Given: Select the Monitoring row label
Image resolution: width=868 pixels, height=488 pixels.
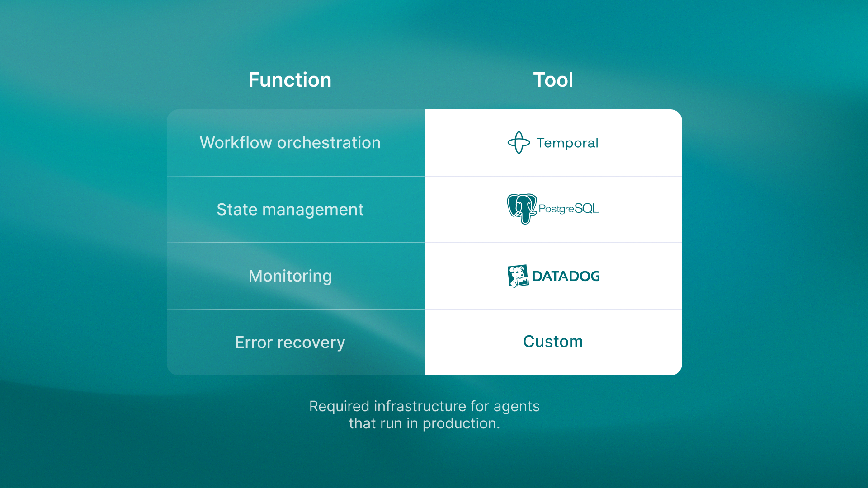Looking at the screenshot, I should [x=290, y=276].
